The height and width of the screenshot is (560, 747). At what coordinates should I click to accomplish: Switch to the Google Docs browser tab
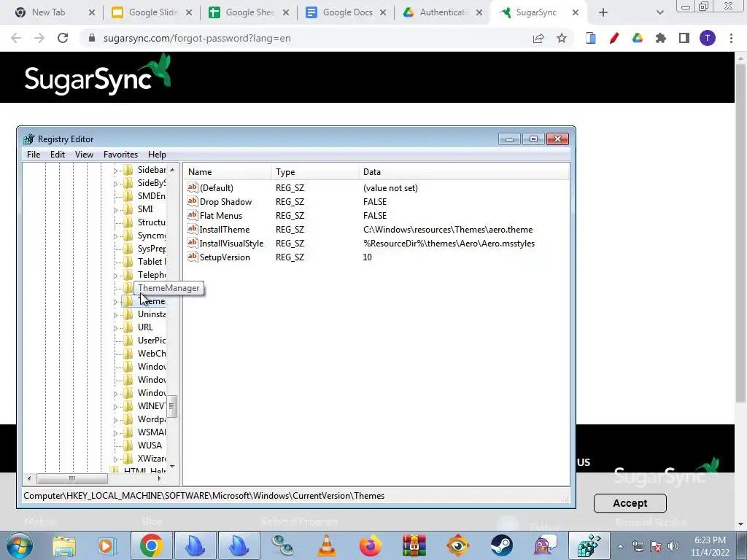[x=347, y=12]
